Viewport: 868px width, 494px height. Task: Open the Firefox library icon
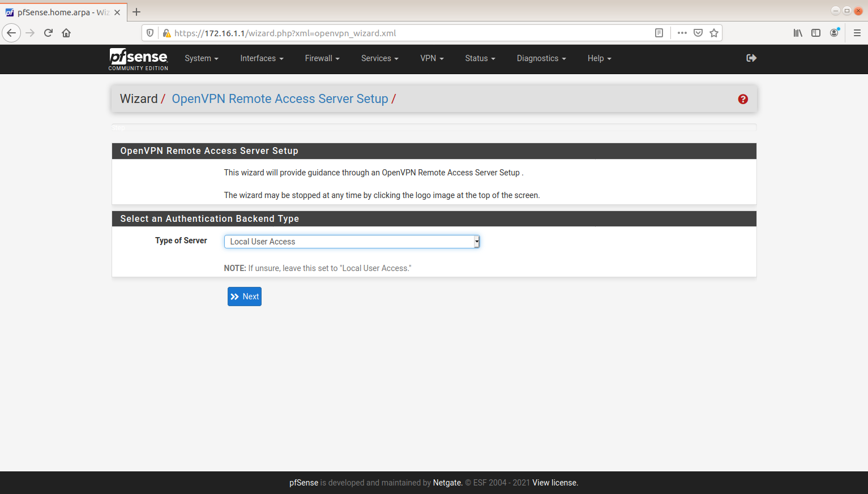pyautogui.click(x=798, y=33)
